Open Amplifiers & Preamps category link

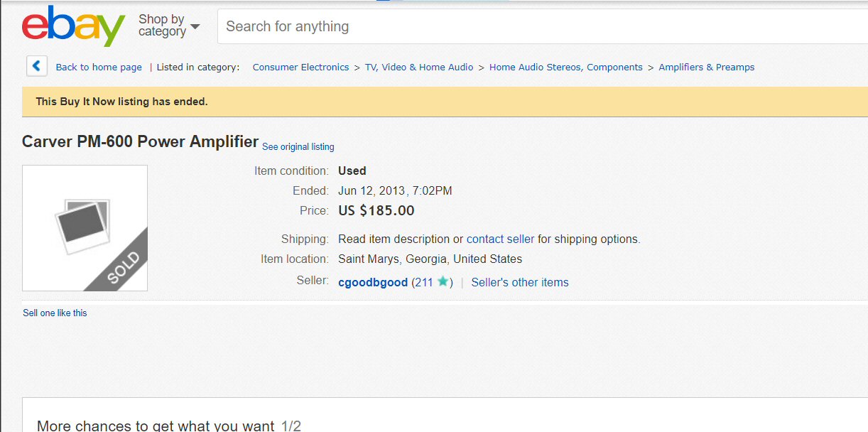[x=706, y=67]
